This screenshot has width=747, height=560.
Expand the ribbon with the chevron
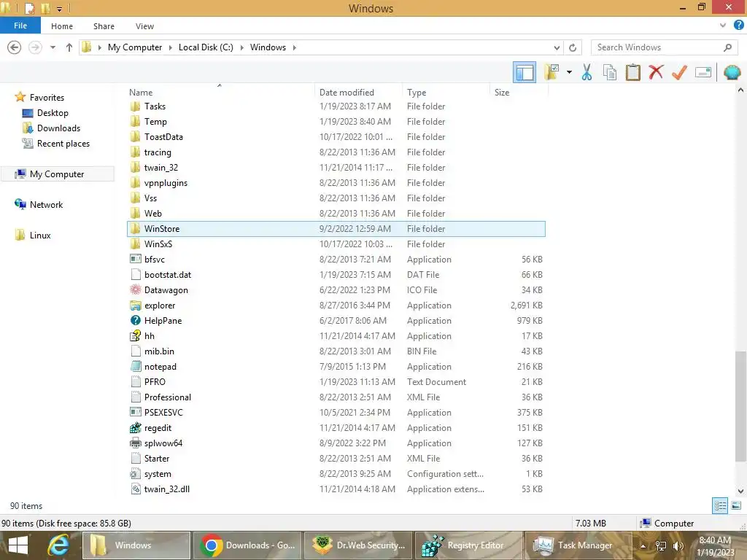point(723,26)
